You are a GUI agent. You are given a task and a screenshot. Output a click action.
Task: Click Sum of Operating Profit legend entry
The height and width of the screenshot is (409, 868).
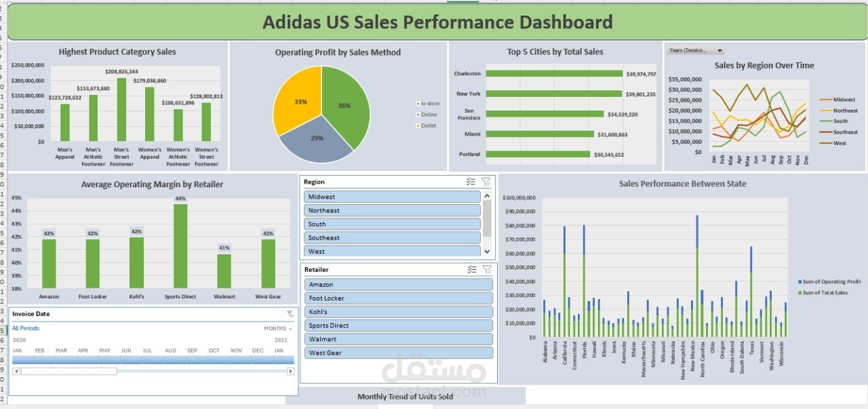pos(829,281)
